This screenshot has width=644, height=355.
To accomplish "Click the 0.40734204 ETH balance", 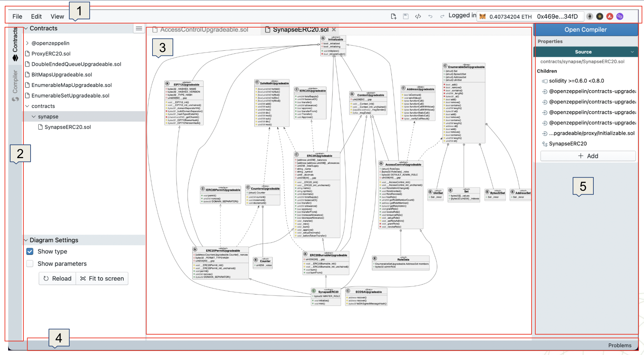I will pyautogui.click(x=511, y=16).
